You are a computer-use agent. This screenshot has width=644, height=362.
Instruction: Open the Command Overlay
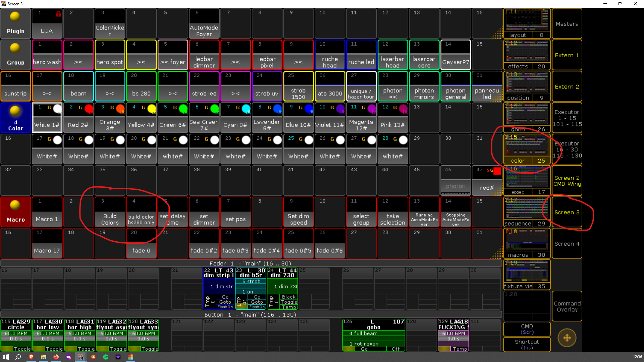coord(567,306)
